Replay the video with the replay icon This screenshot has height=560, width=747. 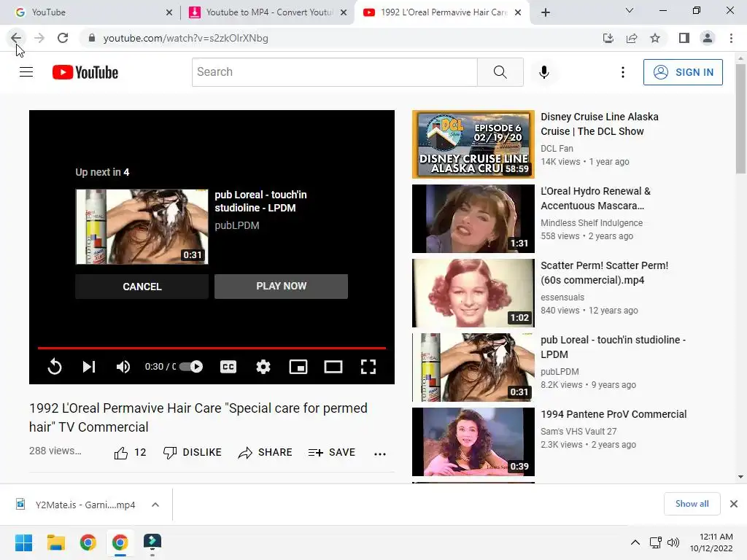(55, 366)
